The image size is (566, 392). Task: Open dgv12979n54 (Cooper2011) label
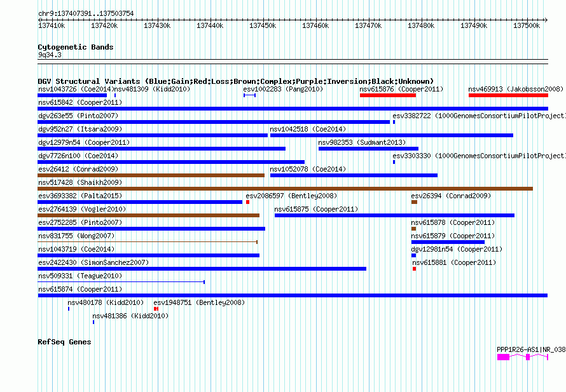[84, 142]
